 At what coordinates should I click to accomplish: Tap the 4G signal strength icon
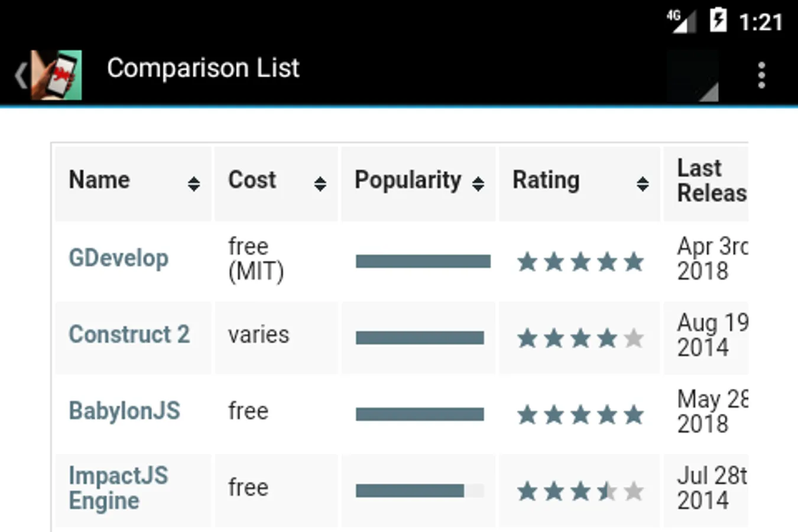680,21
